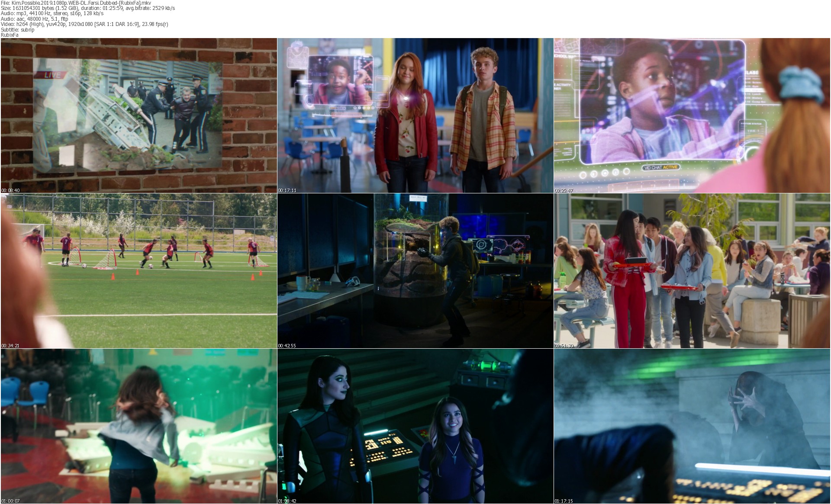Click the Audio aac 48000 Hz info line

click(35, 19)
